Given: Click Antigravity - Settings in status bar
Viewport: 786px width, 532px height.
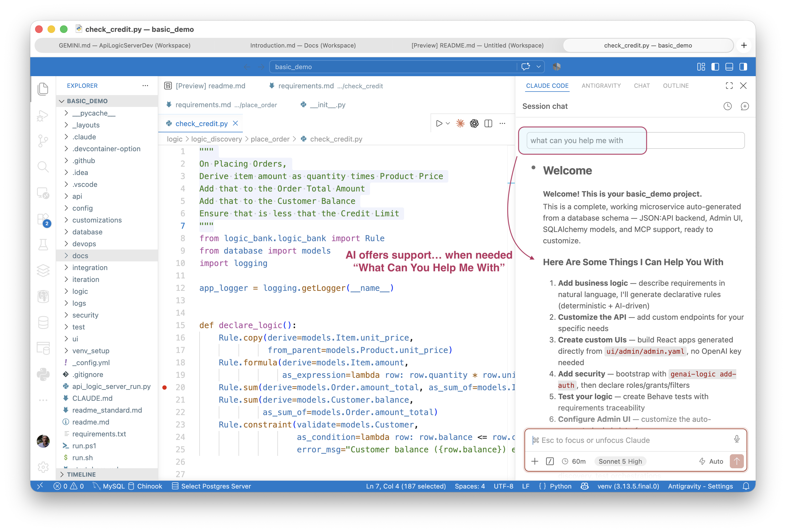Looking at the screenshot, I should (x=700, y=486).
